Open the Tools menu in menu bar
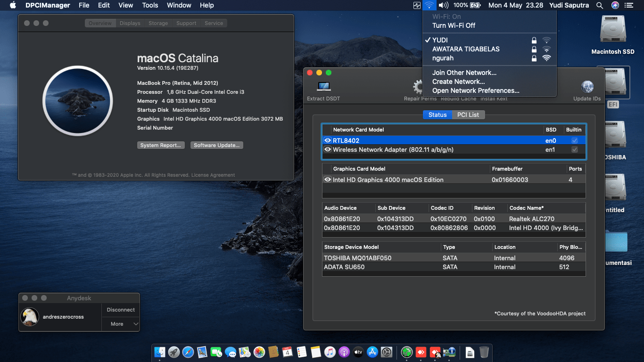Image resolution: width=644 pixels, height=362 pixels. pyautogui.click(x=150, y=5)
